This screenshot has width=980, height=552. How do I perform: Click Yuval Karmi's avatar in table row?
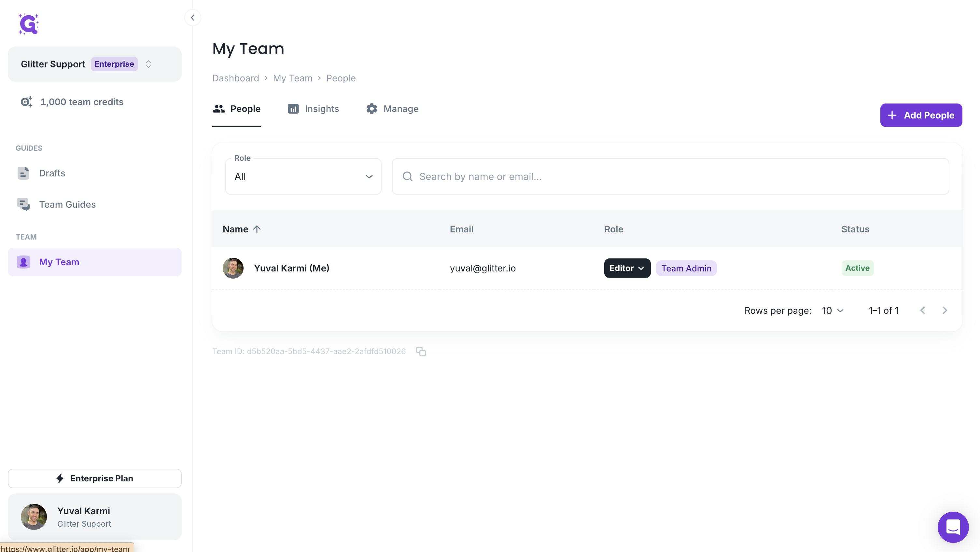233,268
